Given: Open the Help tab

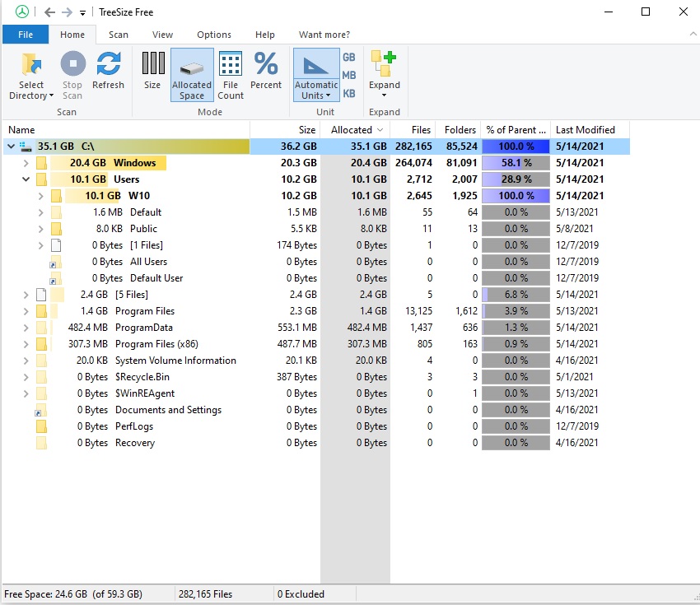Looking at the screenshot, I should click(264, 35).
